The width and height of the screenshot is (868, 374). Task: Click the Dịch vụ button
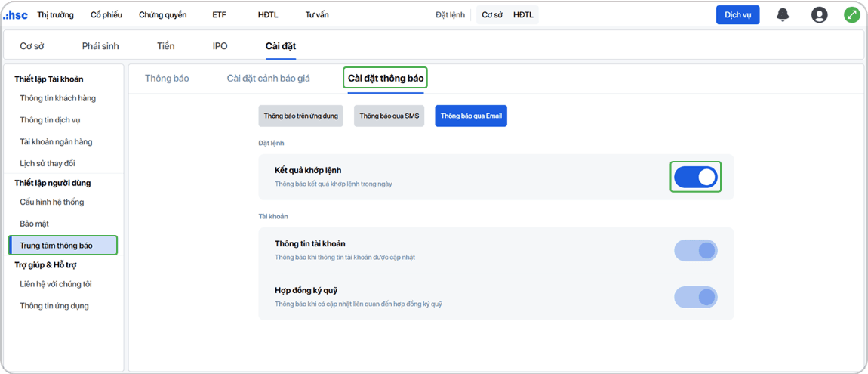738,15
